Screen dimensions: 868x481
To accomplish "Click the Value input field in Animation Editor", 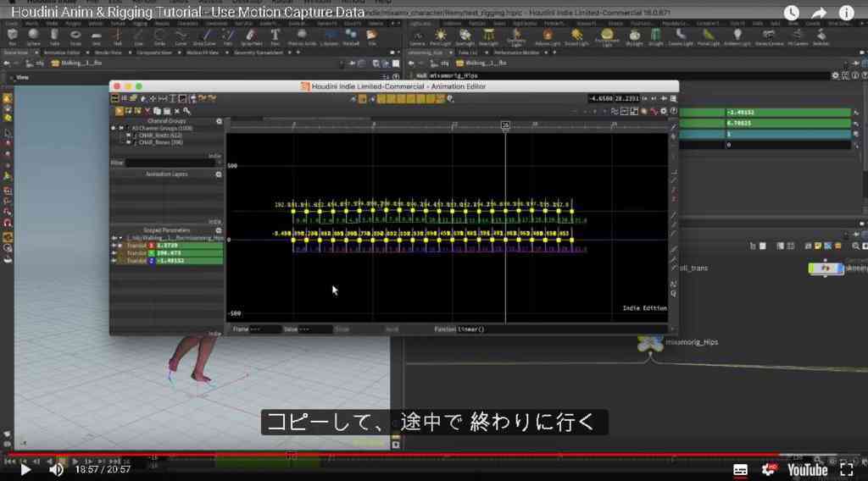I will (315, 329).
